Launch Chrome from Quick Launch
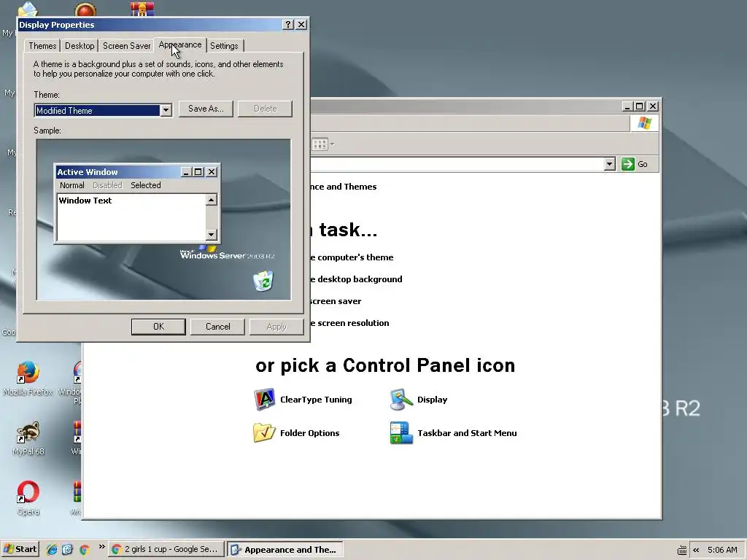 85,550
